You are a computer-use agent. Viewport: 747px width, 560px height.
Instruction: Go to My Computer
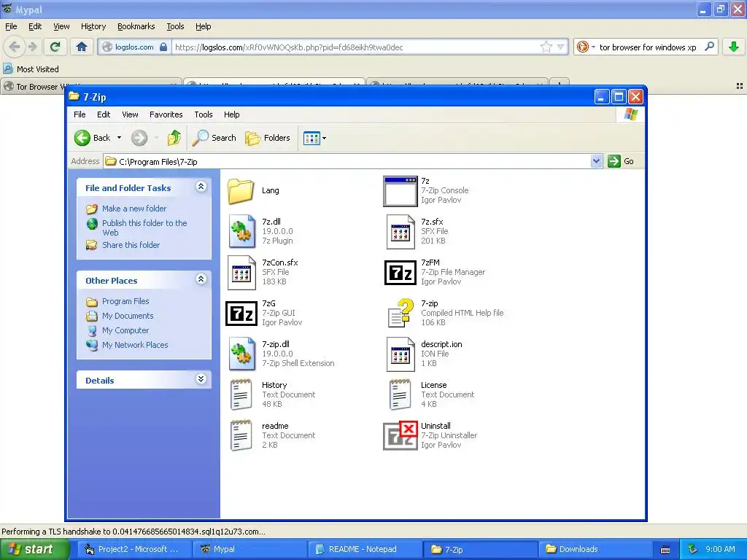pyautogui.click(x=125, y=330)
